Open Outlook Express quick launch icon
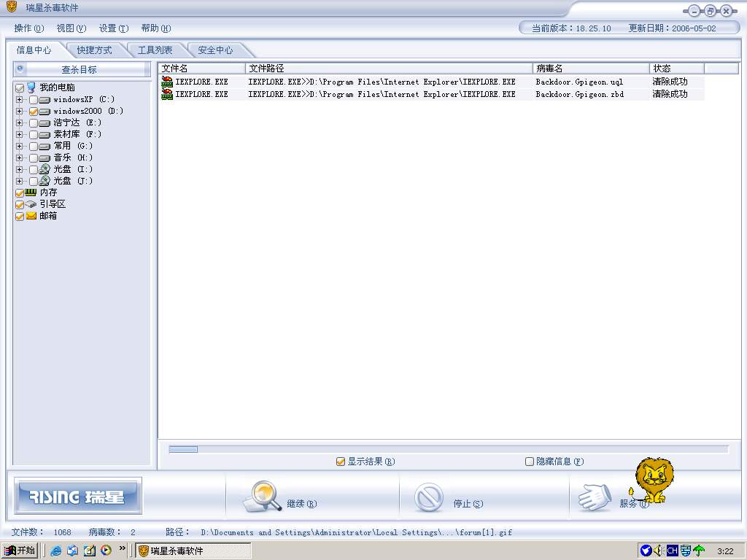The height and width of the screenshot is (560, 747). point(72,551)
